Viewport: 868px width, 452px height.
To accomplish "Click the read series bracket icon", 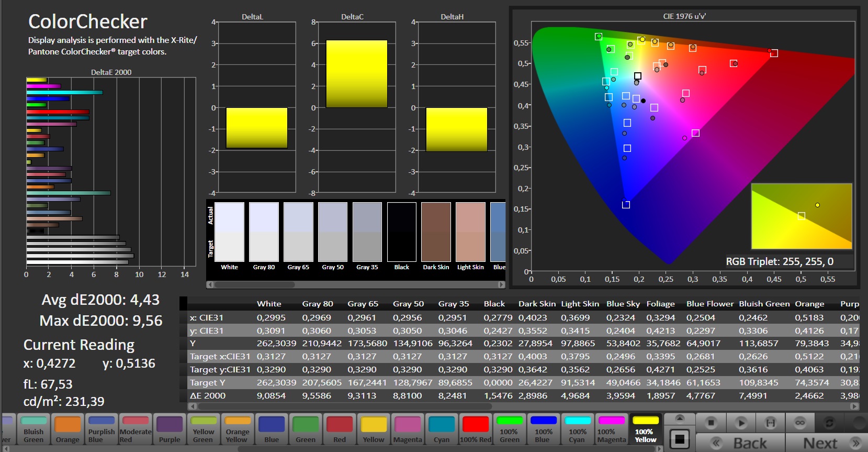I will pyautogui.click(x=770, y=422).
